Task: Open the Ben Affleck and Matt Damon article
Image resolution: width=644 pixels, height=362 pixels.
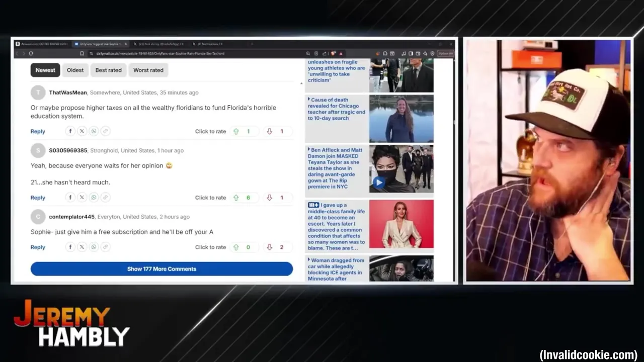Action: pos(335,168)
